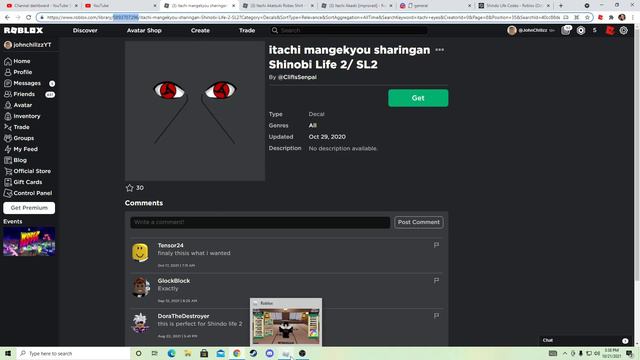The width and height of the screenshot is (640, 360).
Task: Open the Home sidebar item
Action: tap(17, 61)
